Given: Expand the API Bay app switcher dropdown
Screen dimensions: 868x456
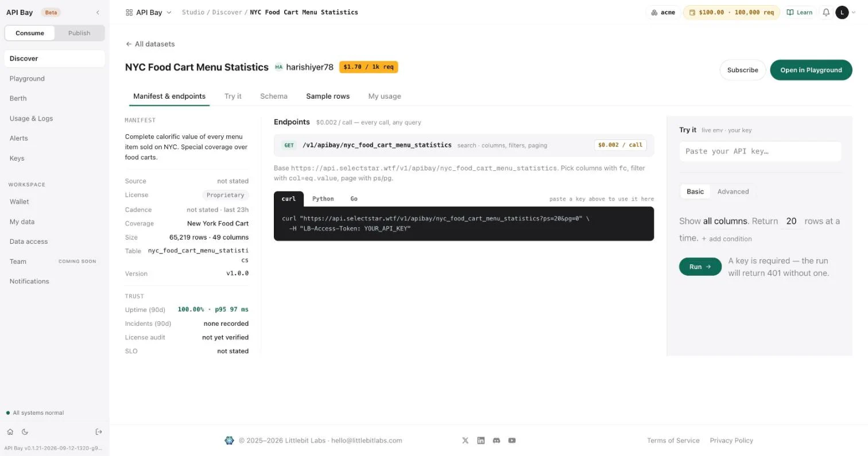Looking at the screenshot, I should pyautogui.click(x=149, y=12).
